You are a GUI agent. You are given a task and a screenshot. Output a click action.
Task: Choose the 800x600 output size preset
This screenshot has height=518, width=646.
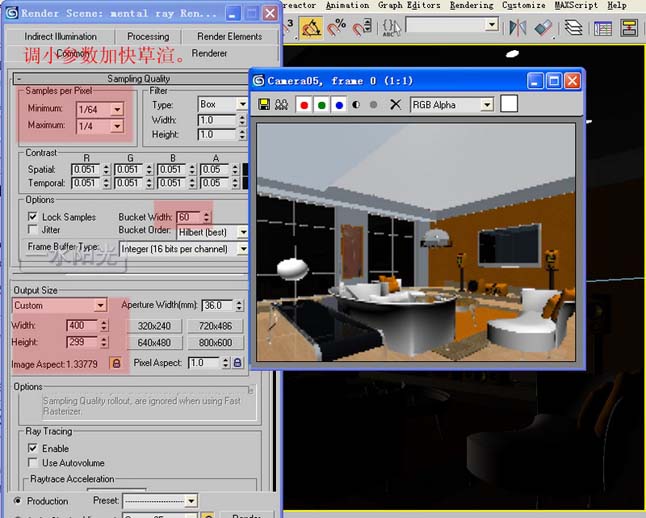pos(215,342)
